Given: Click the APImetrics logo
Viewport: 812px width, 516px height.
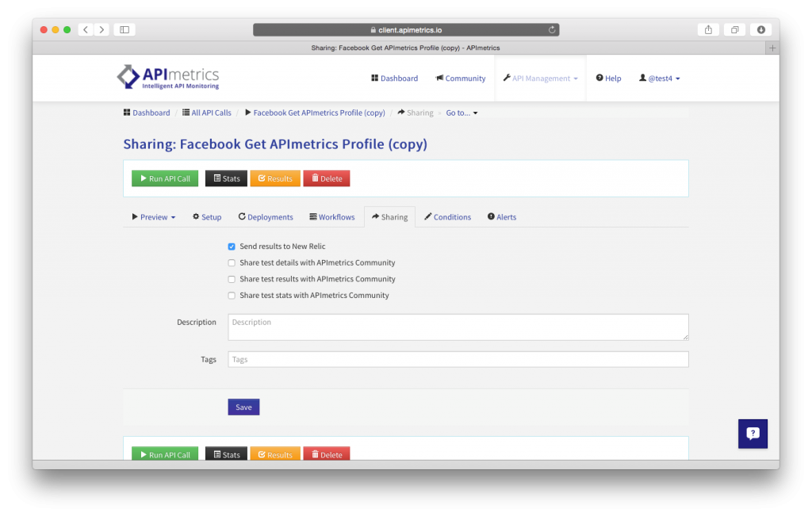Looking at the screenshot, I should pyautogui.click(x=168, y=77).
